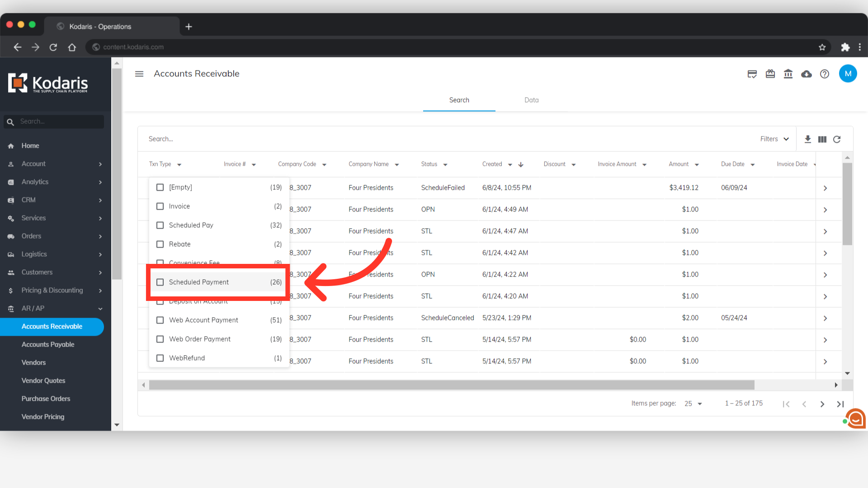Image resolution: width=868 pixels, height=488 pixels.
Task: Open the column chooser icon
Action: [x=822, y=139]
